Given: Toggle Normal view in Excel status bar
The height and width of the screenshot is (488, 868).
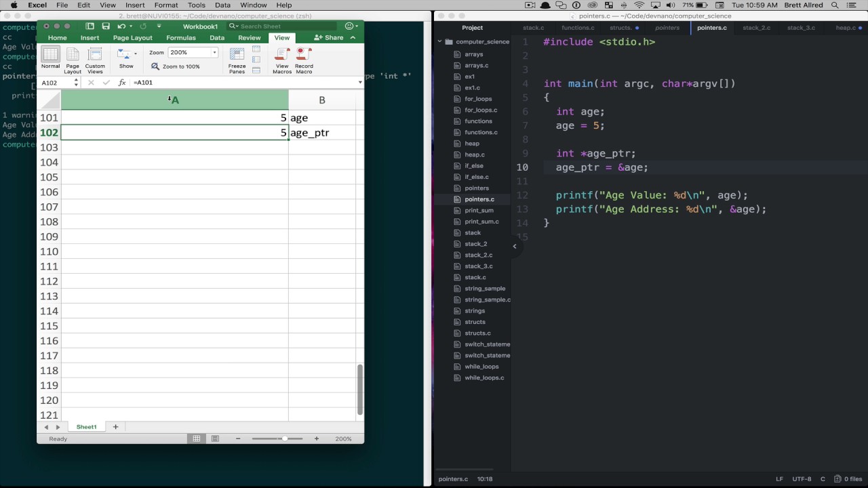Looking at the screenshot, I should coord(197,439).
